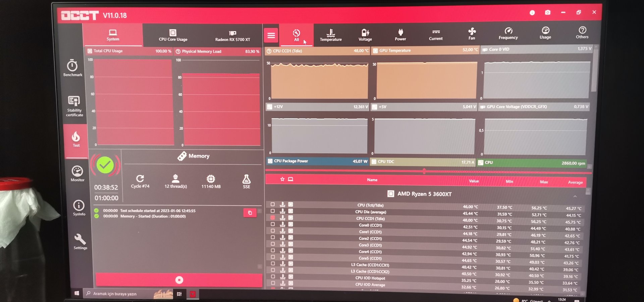Click the Memory test header icon

[182, 156]
